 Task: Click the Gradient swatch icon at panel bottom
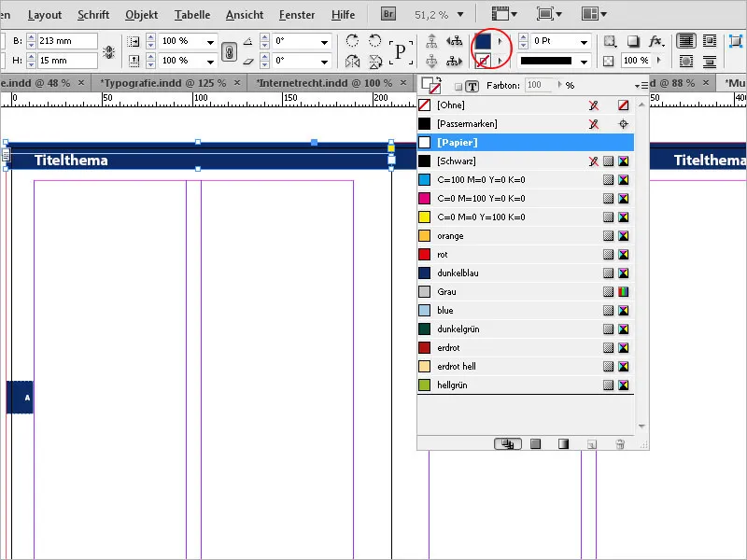(563, 444)
